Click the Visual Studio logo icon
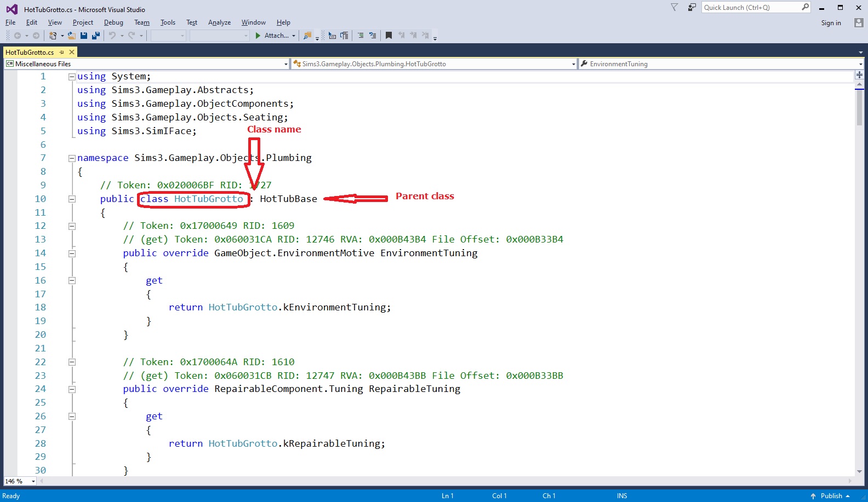The image size is (868, 502). (12, 9)
